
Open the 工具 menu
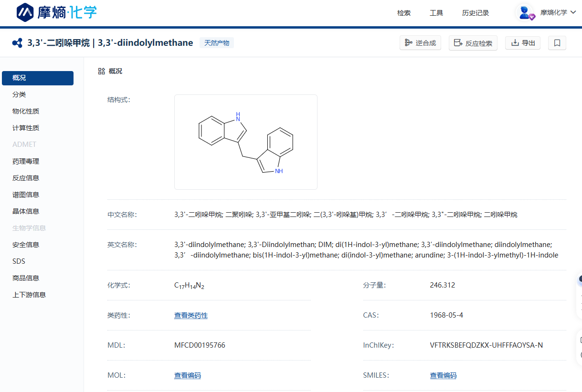click(x=436, y=13)
